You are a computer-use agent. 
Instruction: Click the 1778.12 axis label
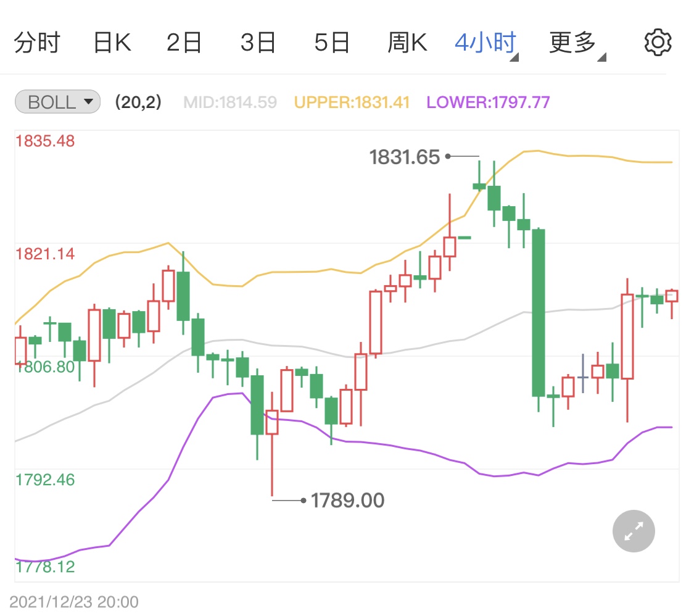[x=45, y=567]
